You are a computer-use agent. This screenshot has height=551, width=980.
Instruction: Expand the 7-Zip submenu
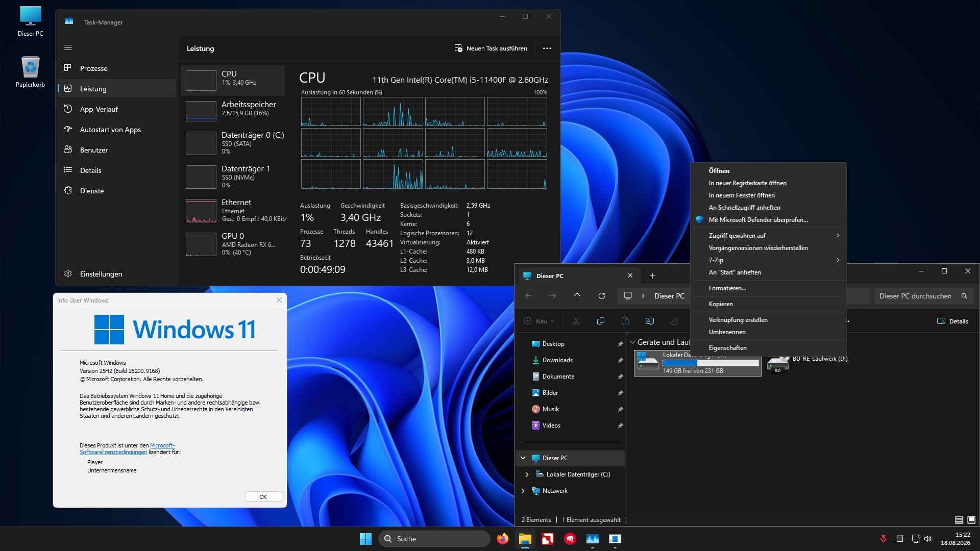[768, 260]
